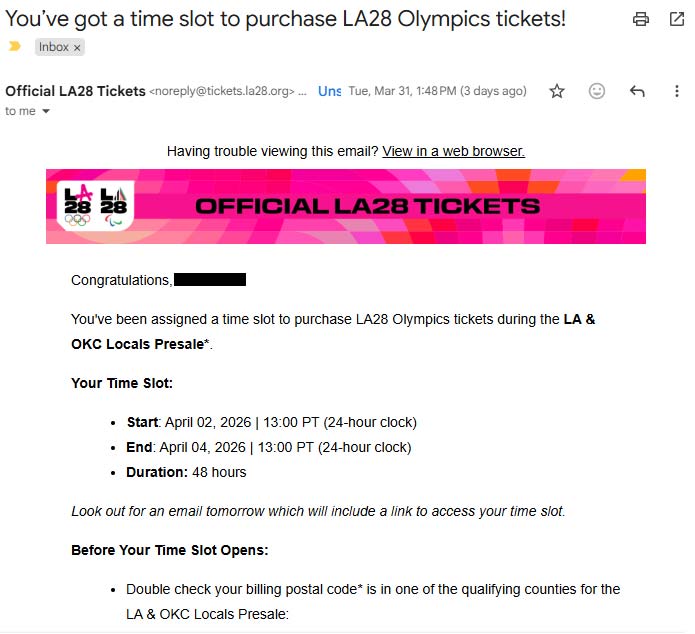Click the blacked-out recipient name after Congratulations

point(210,280)
